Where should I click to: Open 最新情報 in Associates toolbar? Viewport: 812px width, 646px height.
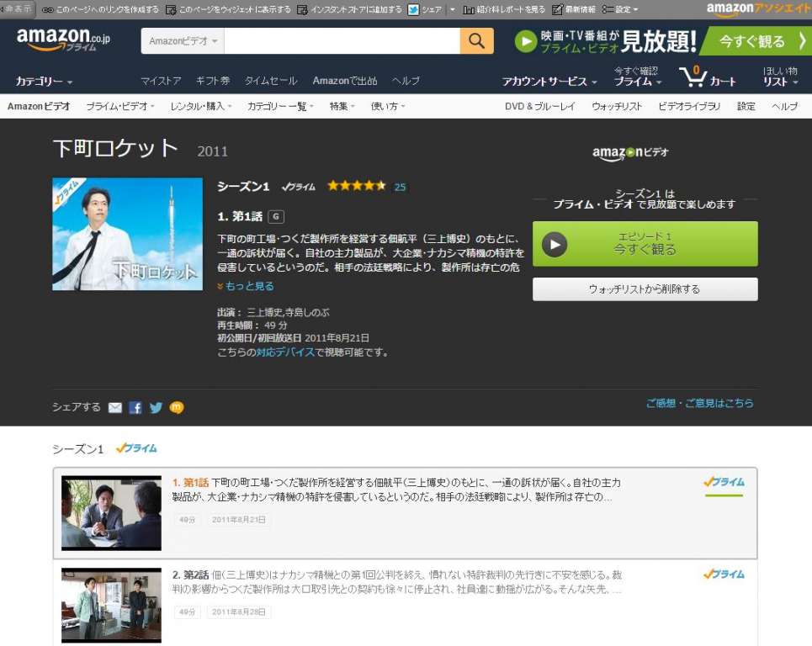574,9
